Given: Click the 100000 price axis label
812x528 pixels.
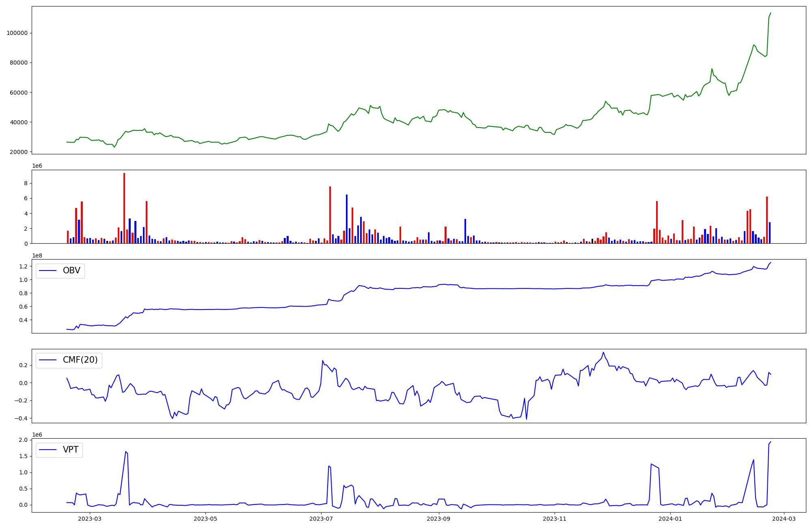Looking at the screenshot, I should [17, 33].
